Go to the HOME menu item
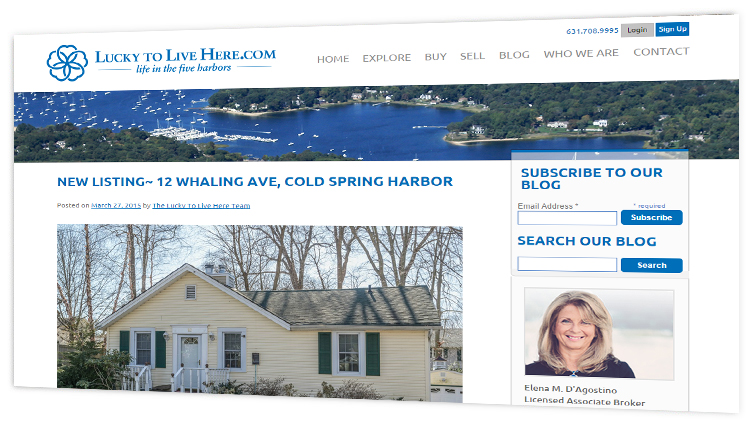Image resolution: width=754 pixels, height=426 pixels. point(333,59)
